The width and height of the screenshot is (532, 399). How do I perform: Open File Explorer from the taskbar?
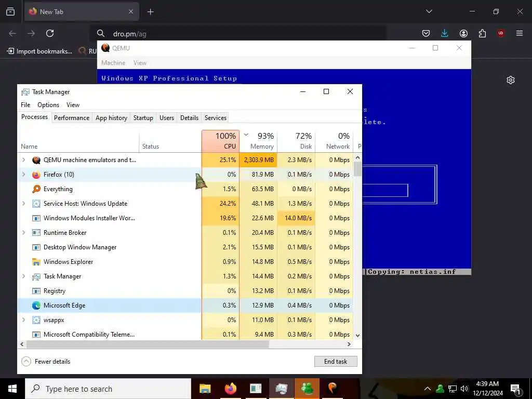coord(205,389)
